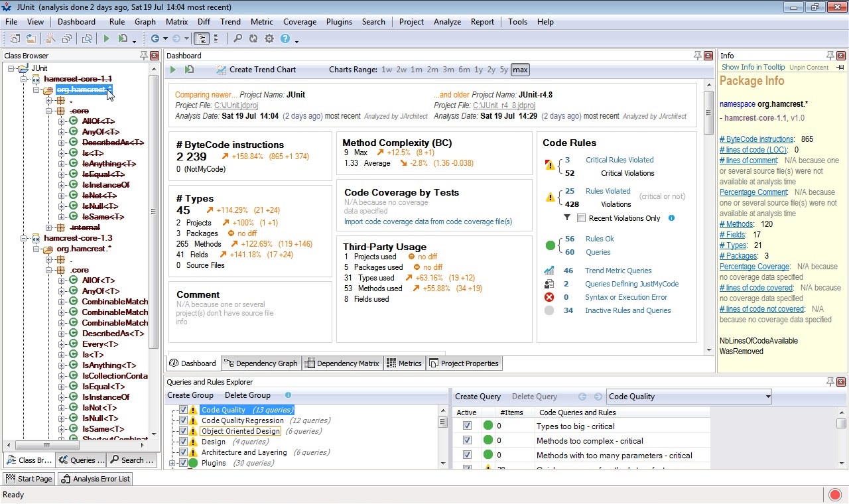Select the IsAnything<T> class under hamcrest-core-1.3
This screenshot has width=849, height=504.
click(x=109, y=365)
